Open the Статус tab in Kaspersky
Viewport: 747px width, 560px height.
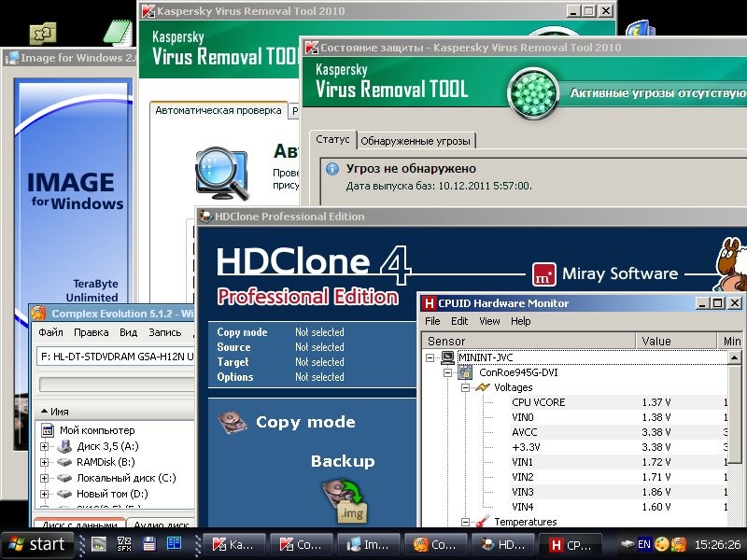(332, 139)
